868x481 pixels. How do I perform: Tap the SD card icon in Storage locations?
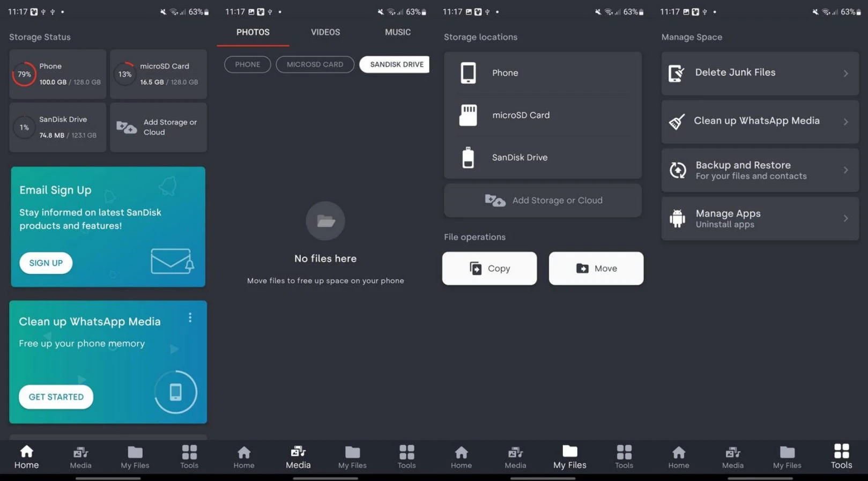(468, 115)
